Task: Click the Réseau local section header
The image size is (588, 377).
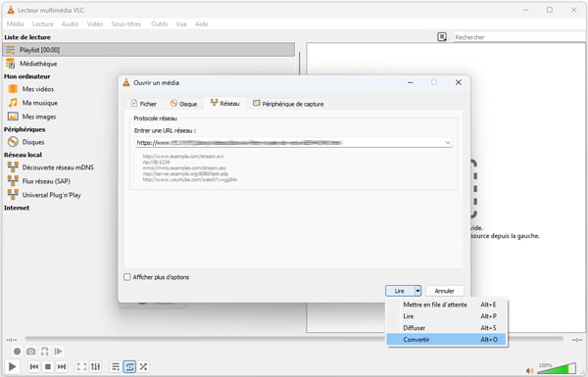Action: click(x=23, y=155)
